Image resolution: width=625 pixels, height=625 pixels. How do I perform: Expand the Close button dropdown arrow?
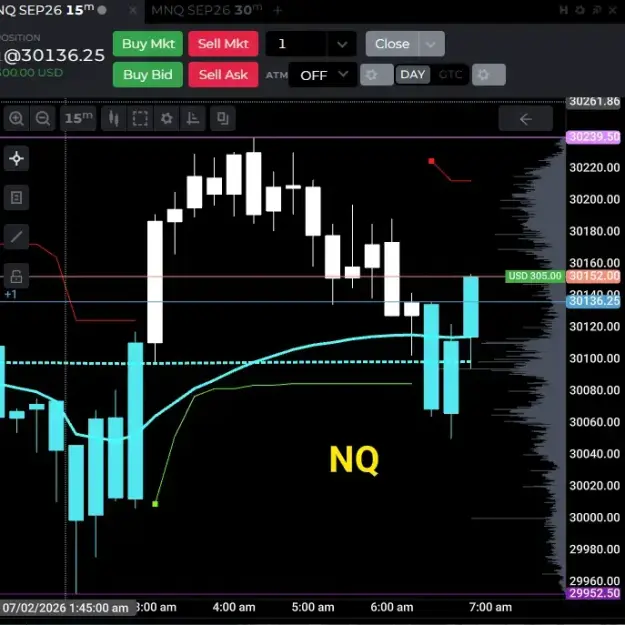[431, 44]
